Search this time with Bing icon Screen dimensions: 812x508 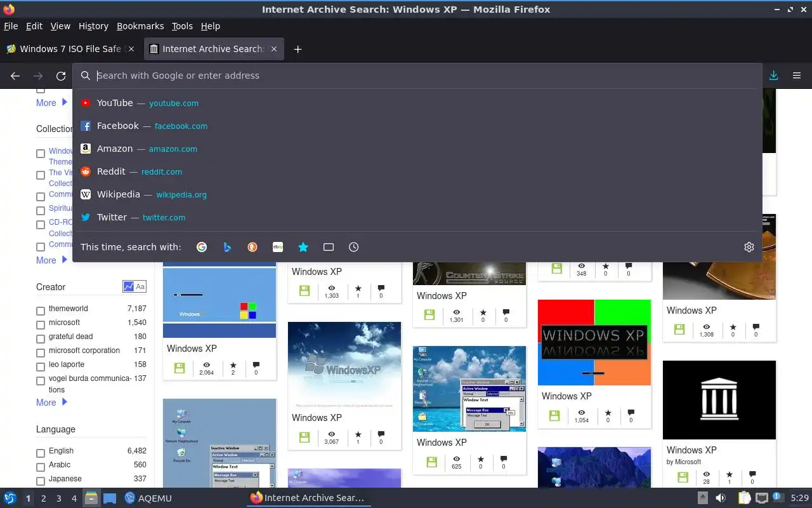(x=227, y=247)
